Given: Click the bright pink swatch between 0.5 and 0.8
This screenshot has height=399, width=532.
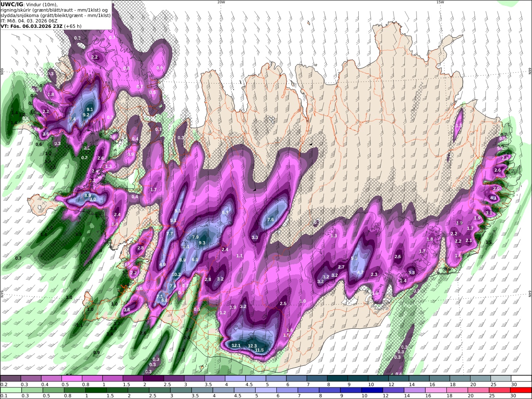Looking at the screenshot, I should [x=71, y=379].
